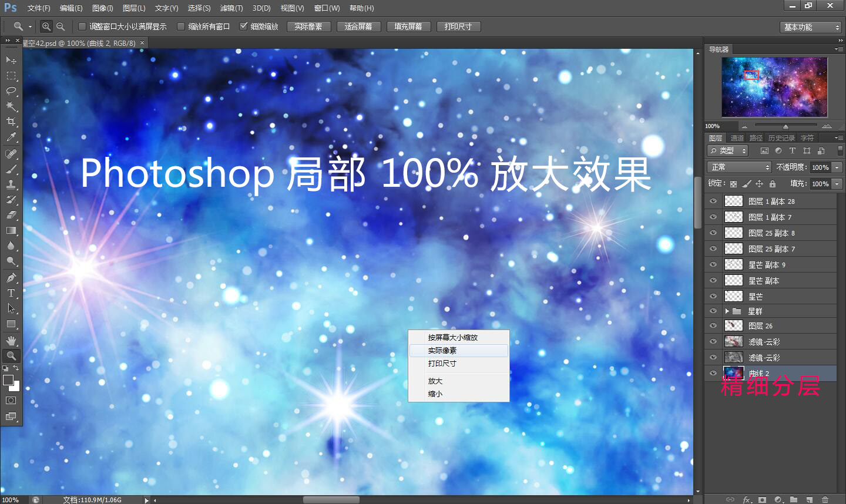Expand the 星群 layer group
The image size is (846, 504).
(727, 311)
